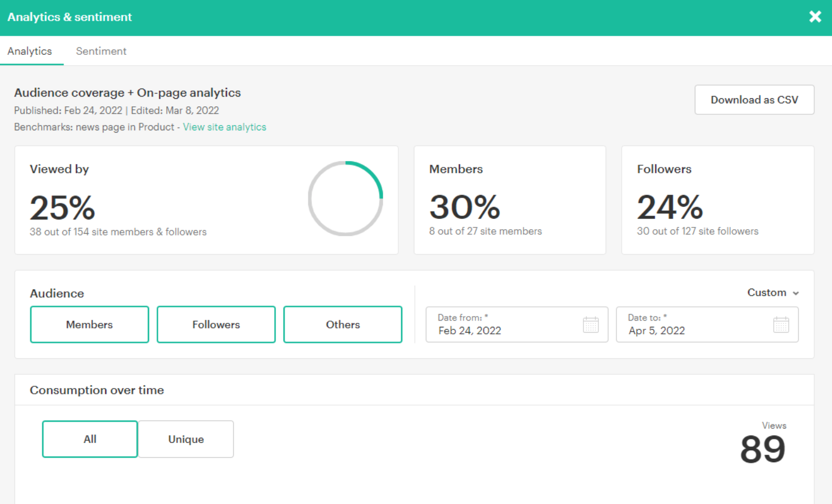Click the 'Audience' section heading

point(57,293)
